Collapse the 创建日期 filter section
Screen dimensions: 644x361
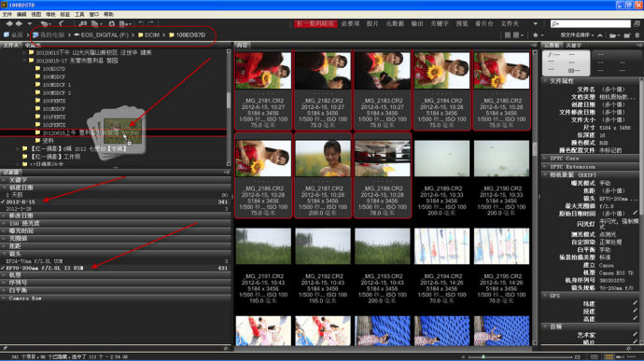(x=5, y=187)
